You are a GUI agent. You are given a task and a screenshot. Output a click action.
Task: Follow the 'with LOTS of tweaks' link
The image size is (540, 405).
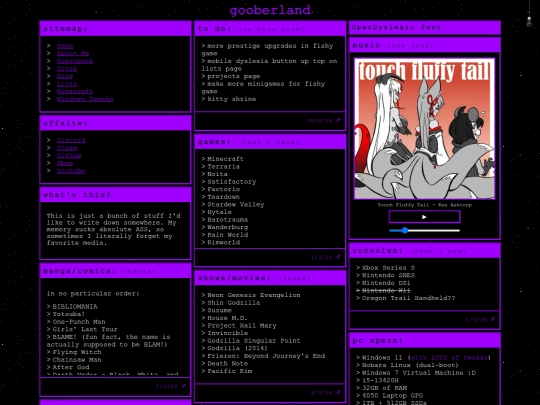pyautogui.click(x=449, y=357)
